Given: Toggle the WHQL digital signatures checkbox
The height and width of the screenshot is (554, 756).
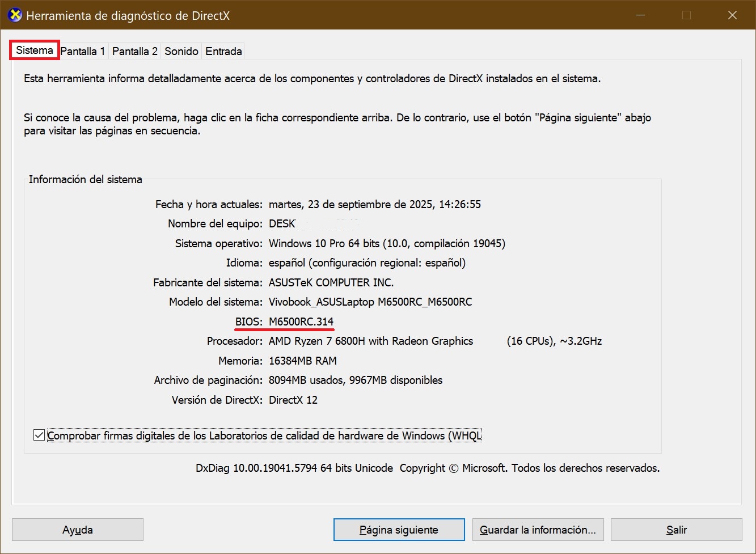Looking at the screenshot, I should 39,435.
